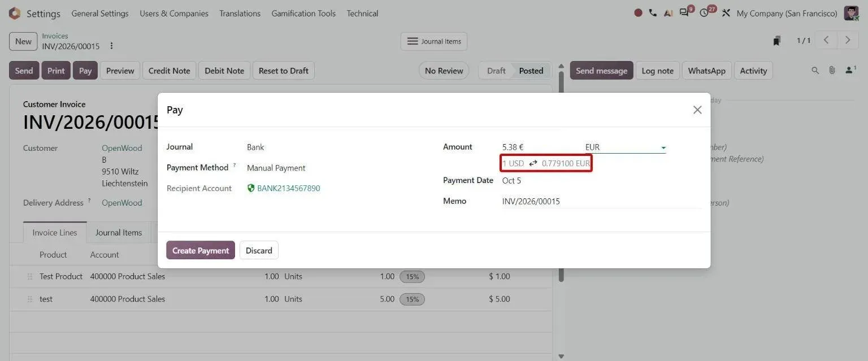Go to previous record arrow
Image resolution: width=868 pixels, height=361 pixels.
[826, 40]
